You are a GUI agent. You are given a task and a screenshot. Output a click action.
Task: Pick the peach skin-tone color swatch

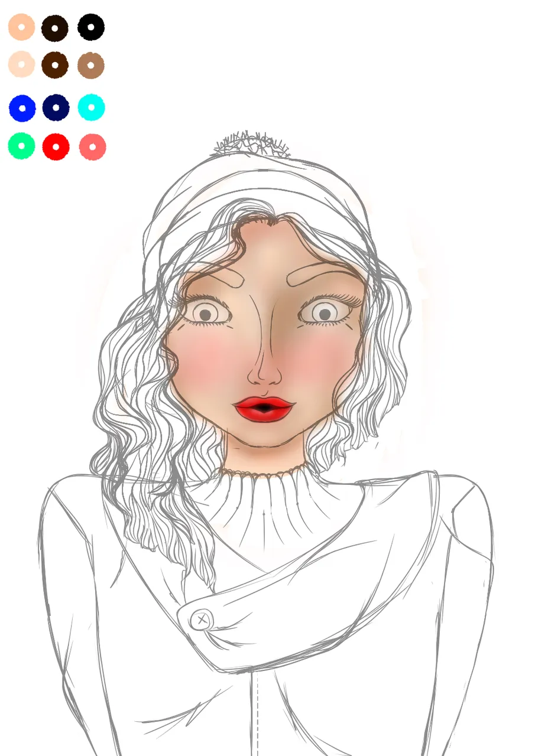point(21,27)
